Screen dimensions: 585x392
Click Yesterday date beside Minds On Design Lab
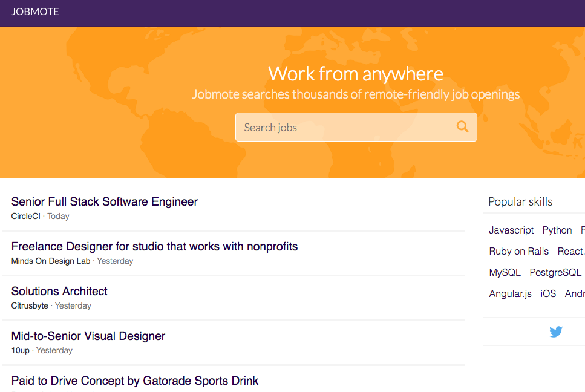coord(116,261)
